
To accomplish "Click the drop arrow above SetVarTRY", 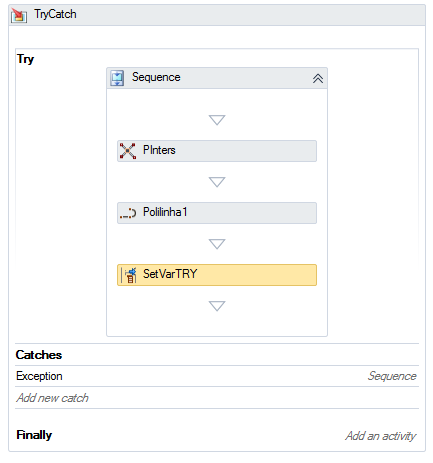I will click(x=217, y=244).
